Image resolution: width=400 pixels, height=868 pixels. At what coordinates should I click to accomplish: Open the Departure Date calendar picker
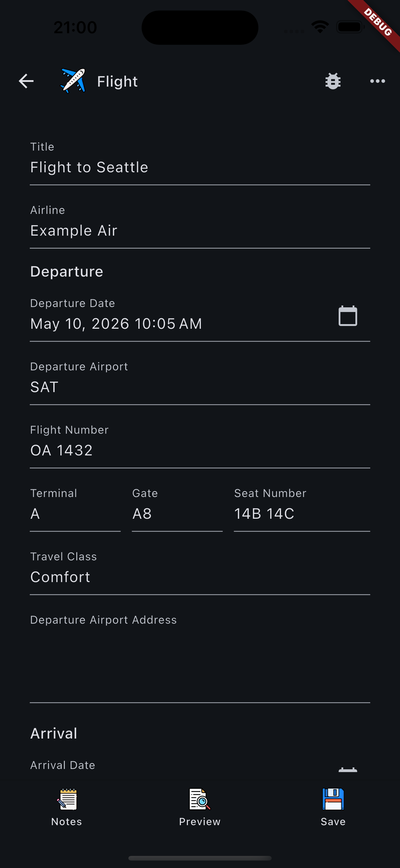[x=348, y=316]
